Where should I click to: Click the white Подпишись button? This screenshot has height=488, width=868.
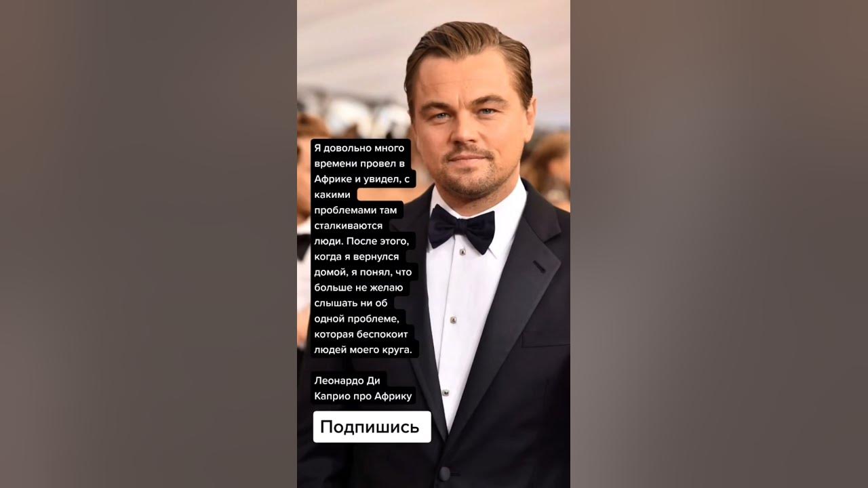pos(372,427)
